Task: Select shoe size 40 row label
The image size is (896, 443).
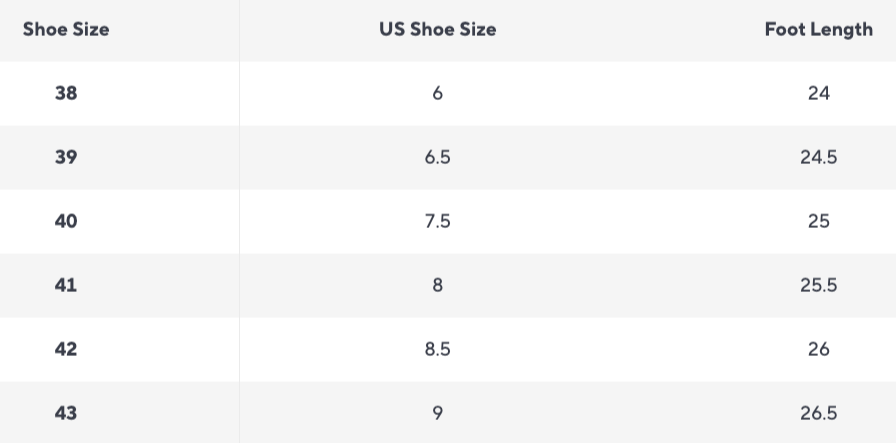Action: (x=66, y=221)
